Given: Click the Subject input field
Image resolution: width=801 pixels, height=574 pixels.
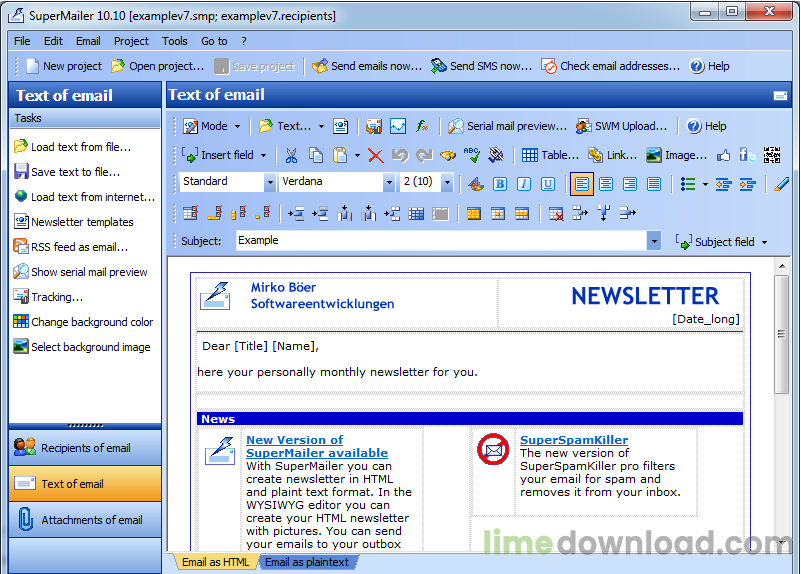Looking at the screenshot, I should click(442, 241).
